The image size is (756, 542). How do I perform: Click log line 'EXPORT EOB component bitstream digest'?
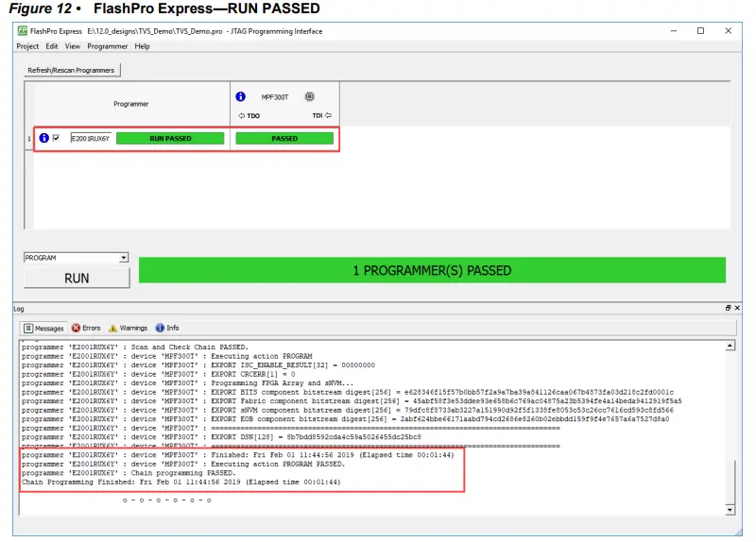pos(345,419)
